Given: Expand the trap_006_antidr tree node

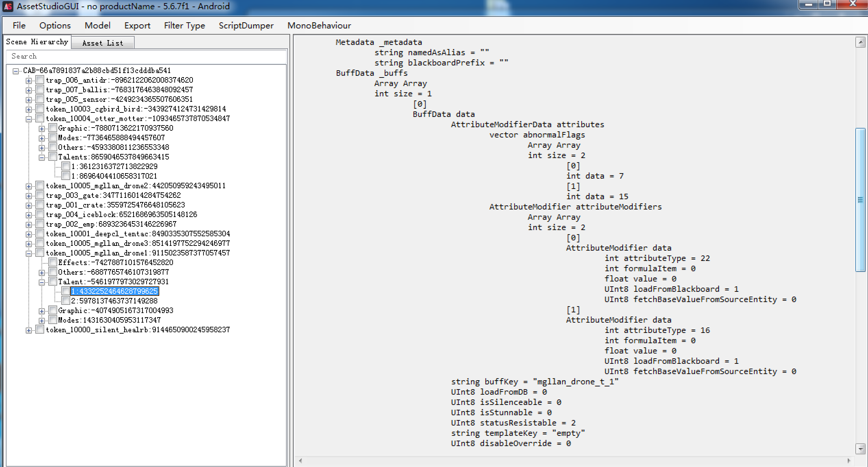Looking at the screenshot, I should (29, 81).
